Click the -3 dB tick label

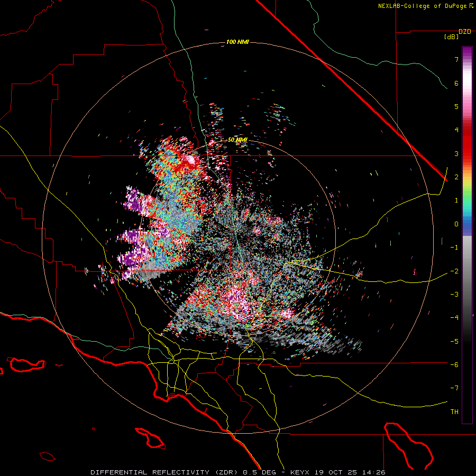point(454,295)
